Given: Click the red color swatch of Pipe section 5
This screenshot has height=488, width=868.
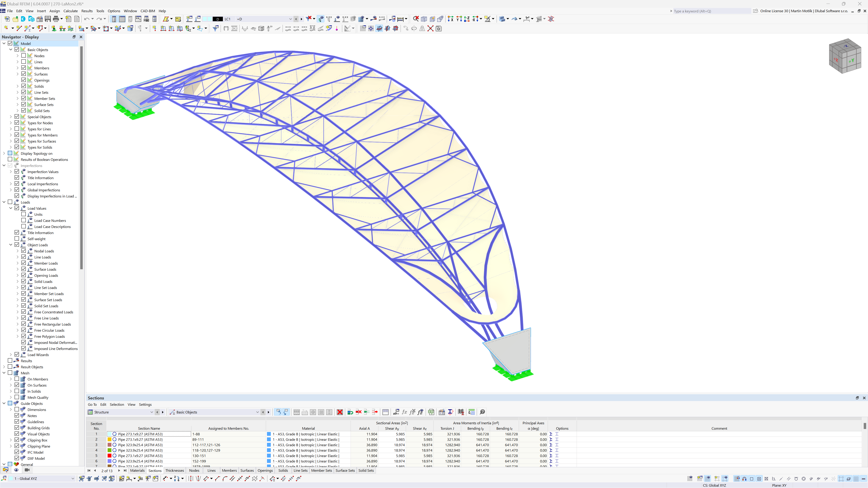Looking at the screenshot, I should pyautogui.click(x=110, y=456).
